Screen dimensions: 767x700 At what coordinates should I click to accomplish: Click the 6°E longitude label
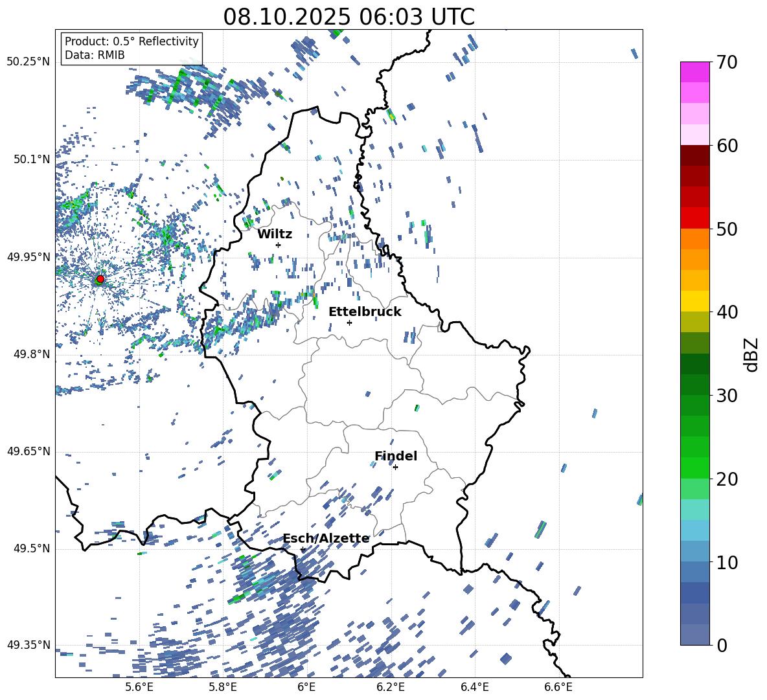(x=306, y=687)
